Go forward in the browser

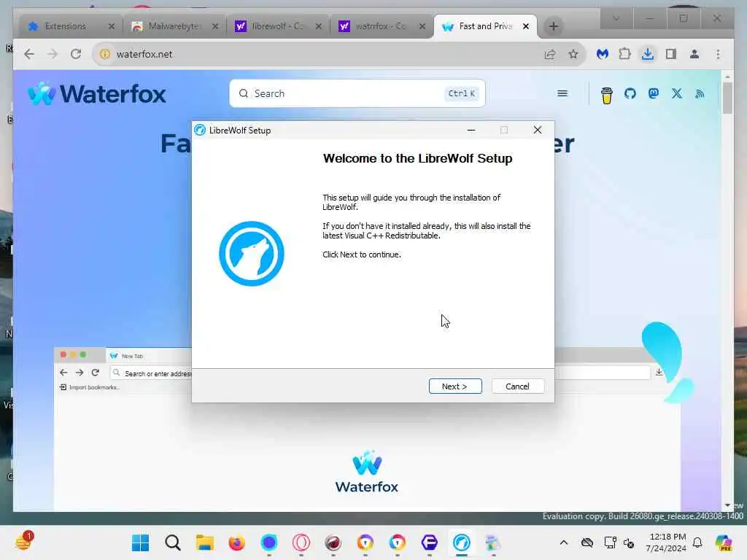[x=53, y=54]
